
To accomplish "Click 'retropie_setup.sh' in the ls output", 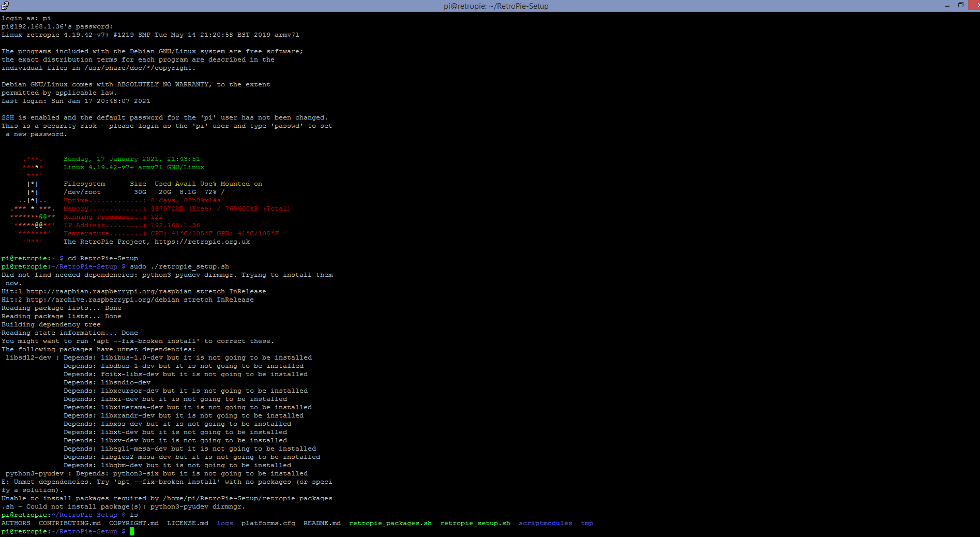I will click(475, 523).
